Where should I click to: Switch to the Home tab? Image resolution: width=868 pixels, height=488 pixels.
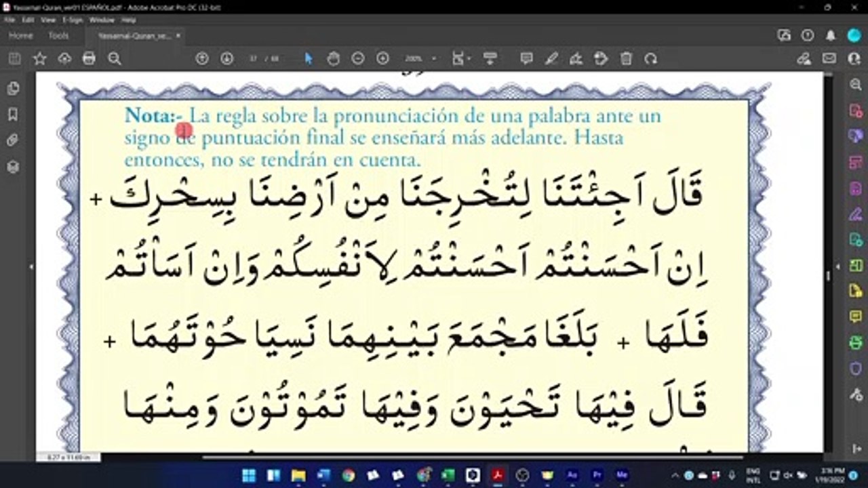[x=20, y=36]
